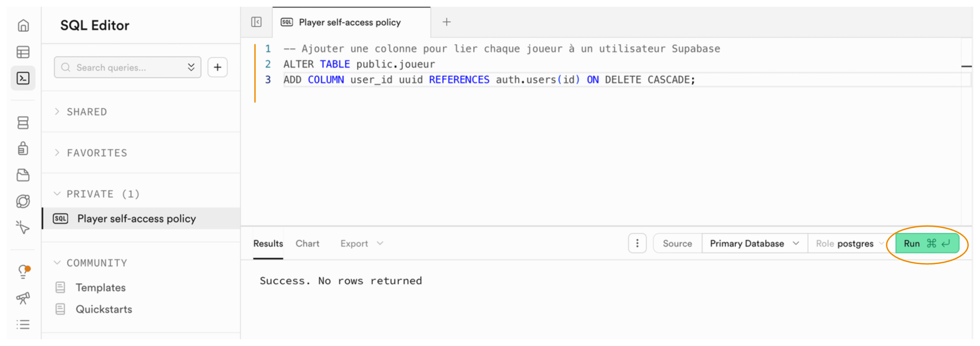Open the Database icon in sidebar

point(23,123)
